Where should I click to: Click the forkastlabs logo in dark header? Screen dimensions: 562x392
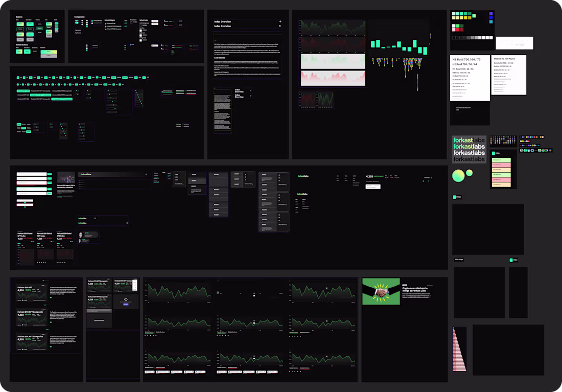tap(86, 174)
